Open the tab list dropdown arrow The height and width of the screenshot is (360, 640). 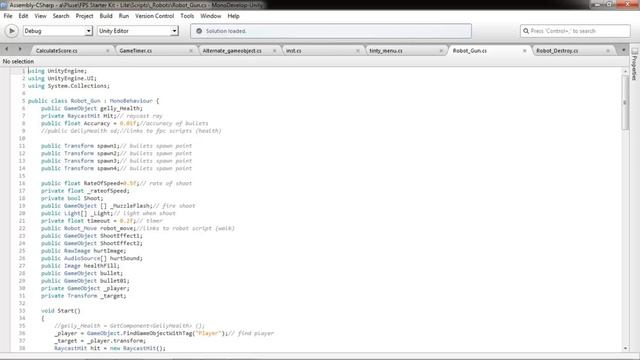623,50
